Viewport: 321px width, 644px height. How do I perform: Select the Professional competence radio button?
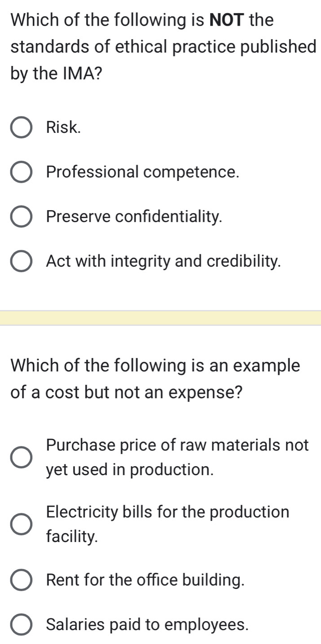(21, 172)
